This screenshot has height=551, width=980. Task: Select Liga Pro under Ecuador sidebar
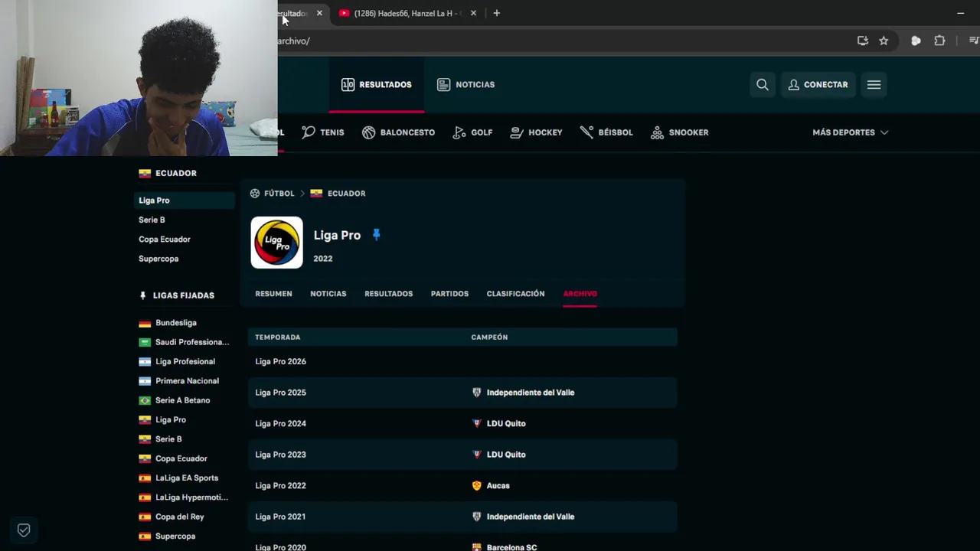tap(185, 201)
